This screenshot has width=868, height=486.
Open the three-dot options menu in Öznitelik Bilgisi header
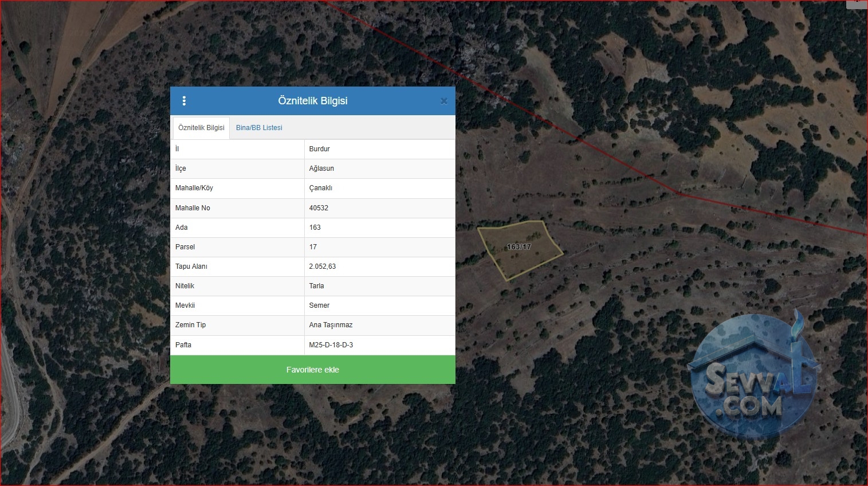point(184,101)
